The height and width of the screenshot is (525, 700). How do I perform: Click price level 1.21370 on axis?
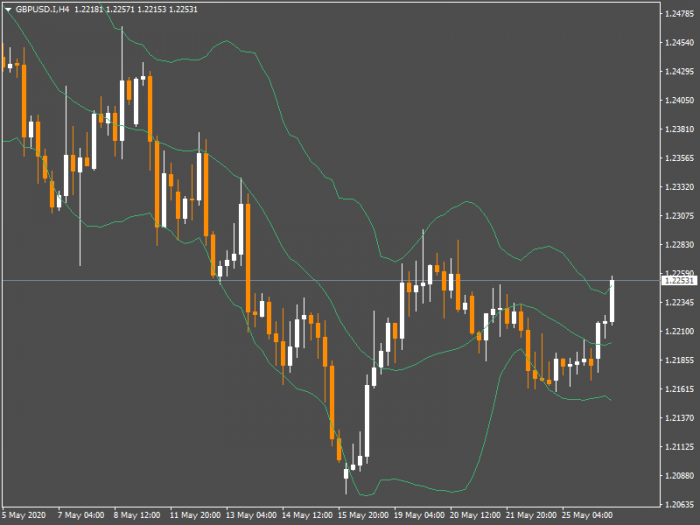(679, 418)
